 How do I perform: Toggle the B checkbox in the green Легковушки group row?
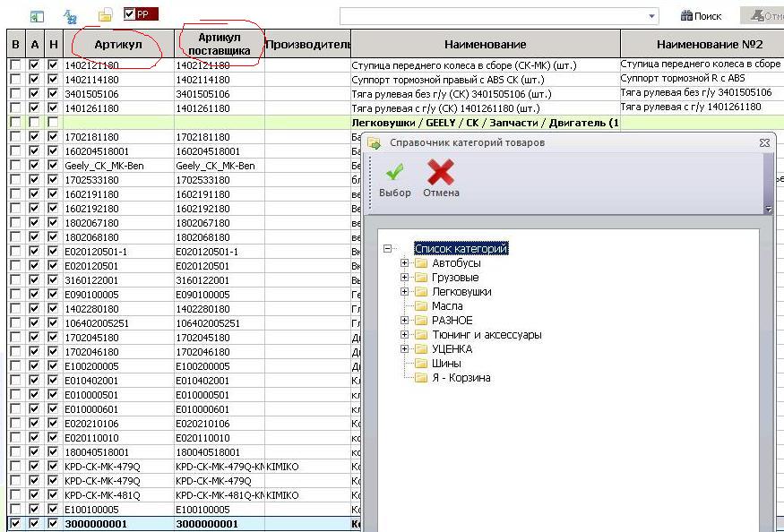[x=15, y=122]
